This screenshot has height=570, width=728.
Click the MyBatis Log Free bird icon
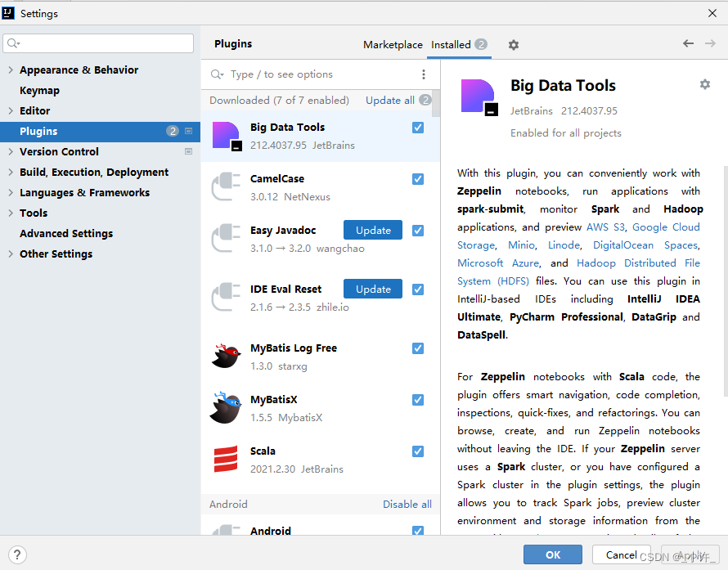pyautogui.click(x=226, y=356)
